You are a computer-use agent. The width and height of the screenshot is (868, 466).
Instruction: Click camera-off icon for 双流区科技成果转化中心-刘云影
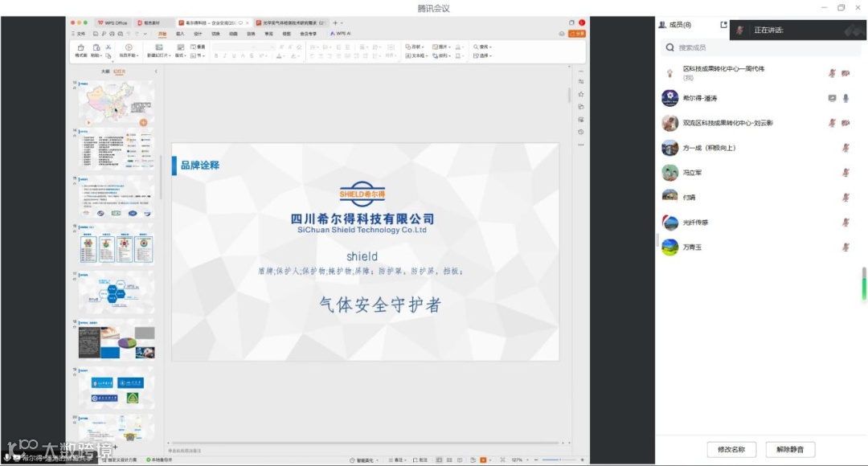point(845,123)
